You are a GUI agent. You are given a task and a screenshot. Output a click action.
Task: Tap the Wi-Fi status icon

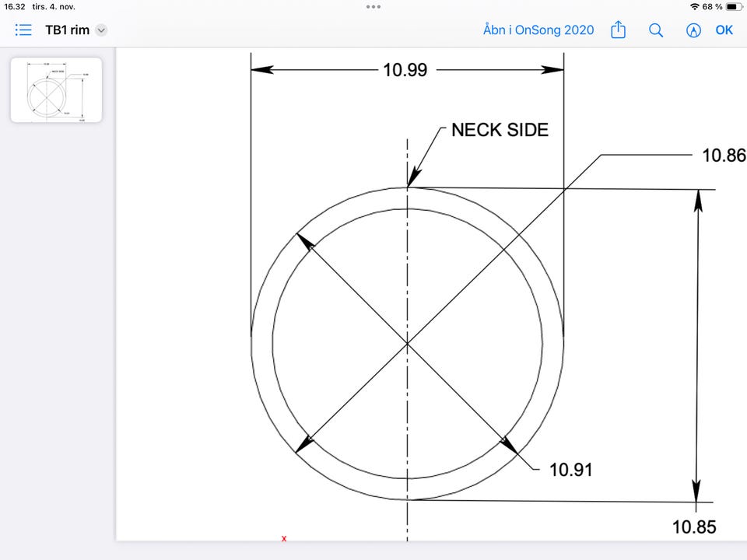[x=695, y=7]
